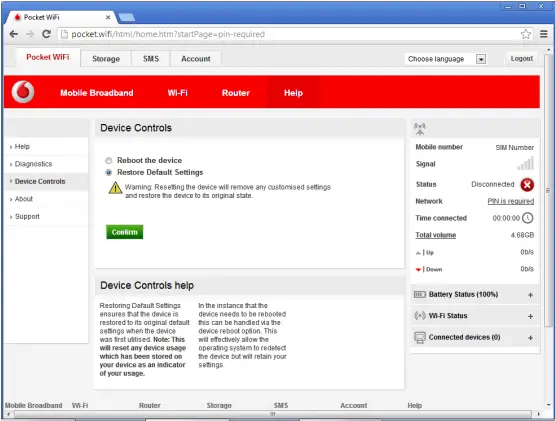Click the antenna tower icon
Image resolution: width=555 pixels, height=421 pixels.
coord(420,129)
